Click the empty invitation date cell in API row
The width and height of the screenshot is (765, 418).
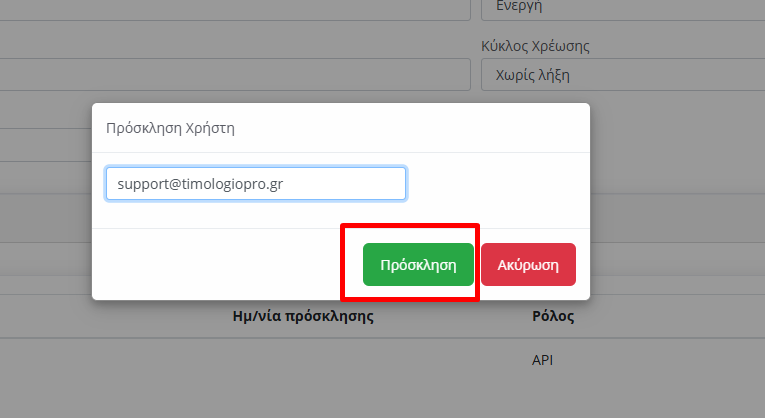tap(303, 360)
